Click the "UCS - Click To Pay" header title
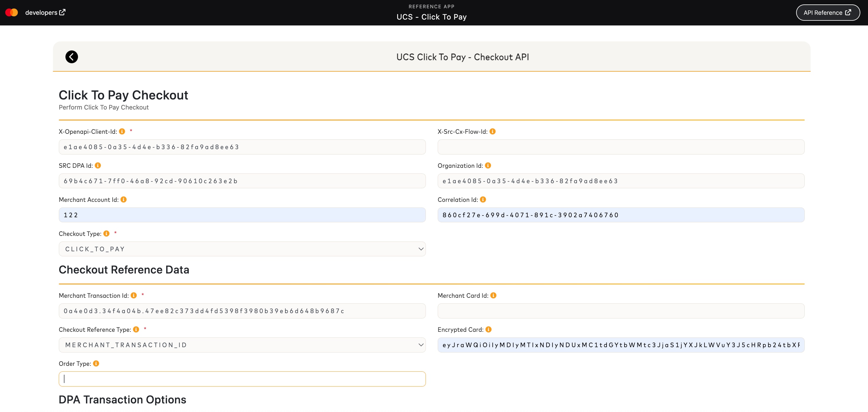This screenshot has width=868, height=412. [431, 17]
